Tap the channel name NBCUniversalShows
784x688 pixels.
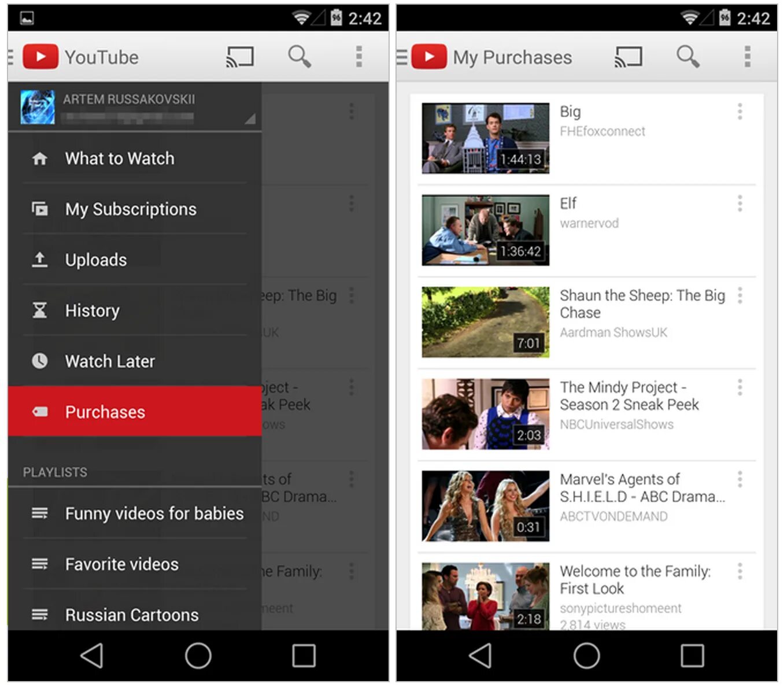(x=616, y=424)
